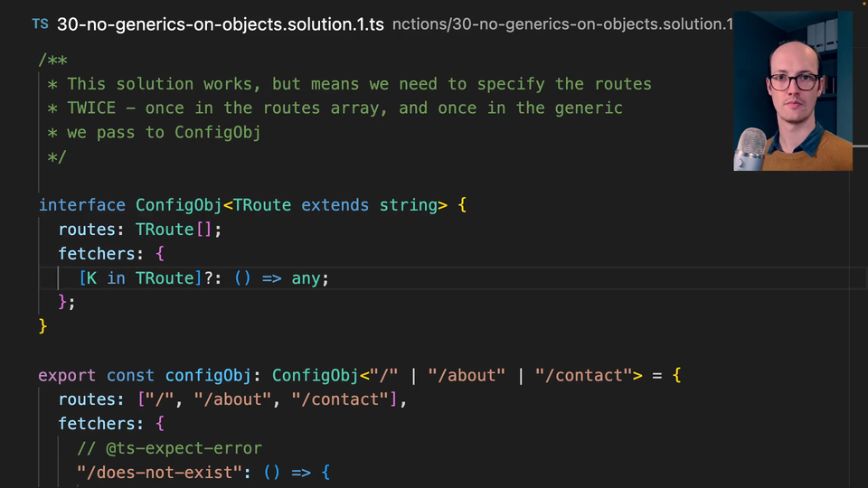868x488 pixels.
Task: Click the TS file icon in the tab
Action: [x=41, y=24]
